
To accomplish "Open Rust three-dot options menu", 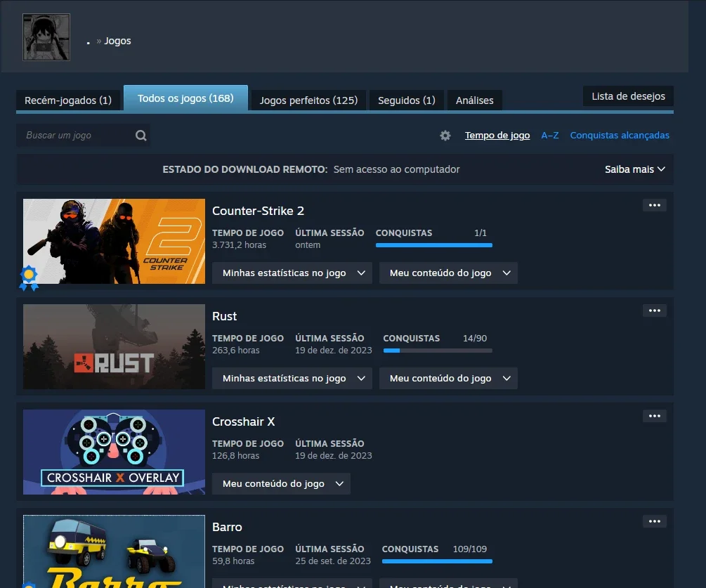I will 655,311.
